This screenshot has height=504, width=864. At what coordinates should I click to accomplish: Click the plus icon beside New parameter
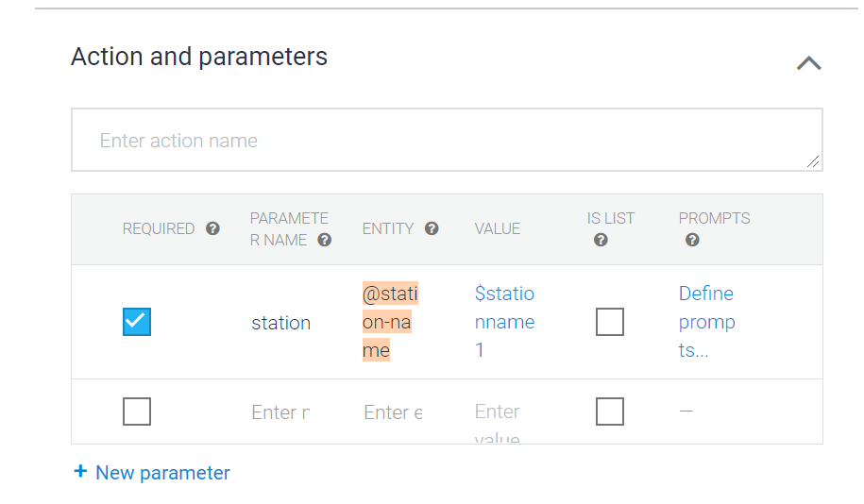(80, 472)
